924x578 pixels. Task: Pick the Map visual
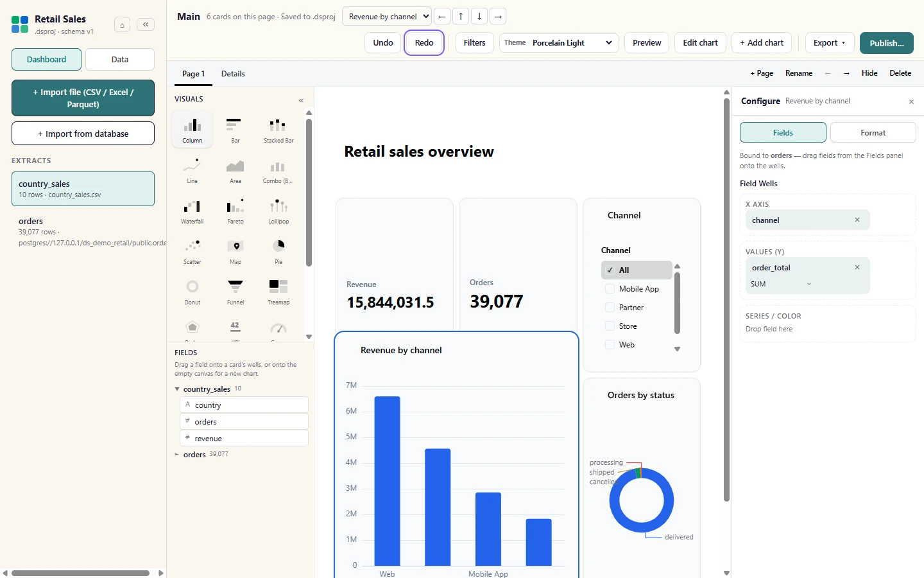(x=235, y=250)
